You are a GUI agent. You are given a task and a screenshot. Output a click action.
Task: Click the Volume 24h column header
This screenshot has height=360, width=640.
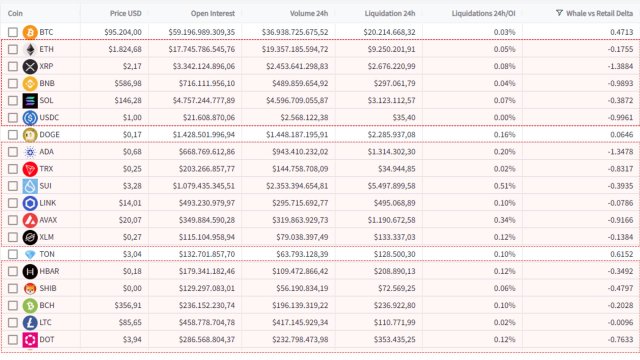point(309,13)
